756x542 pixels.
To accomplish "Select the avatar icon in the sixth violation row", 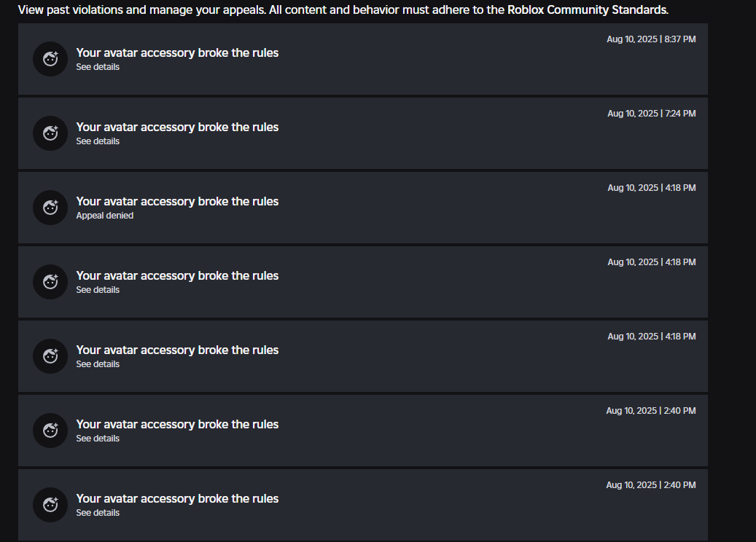I will (50, 431).
